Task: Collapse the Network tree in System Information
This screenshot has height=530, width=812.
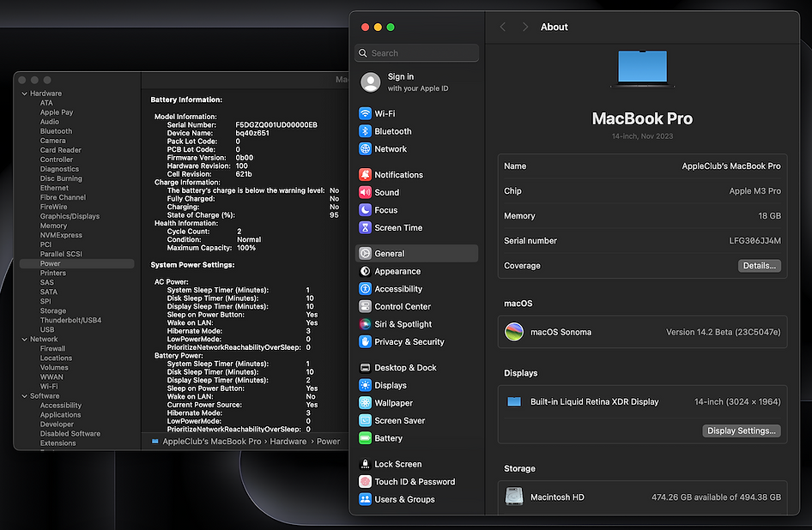Action: [24, 340]
